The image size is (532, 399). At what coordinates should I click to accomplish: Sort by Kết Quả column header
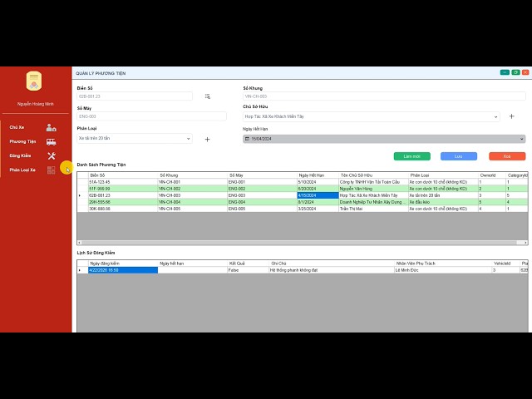(248, 264)
